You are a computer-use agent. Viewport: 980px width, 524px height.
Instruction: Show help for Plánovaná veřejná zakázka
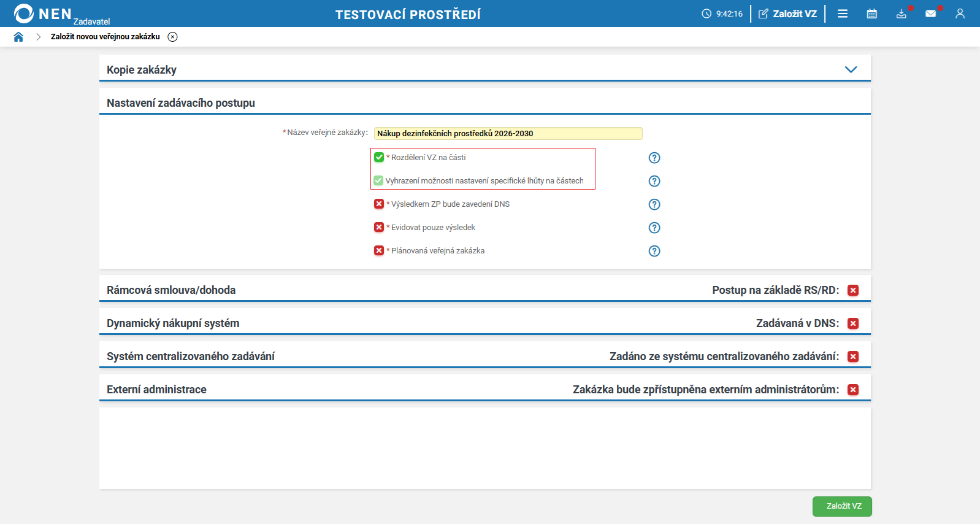(x=654, y=251)
